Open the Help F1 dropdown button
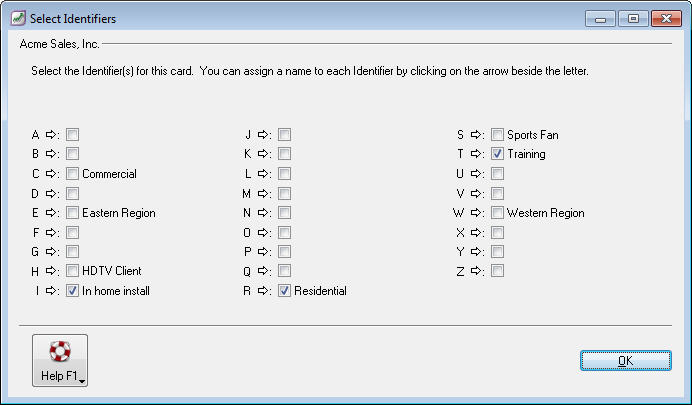Viewport: 692px width, 405px height. (60, 360)
